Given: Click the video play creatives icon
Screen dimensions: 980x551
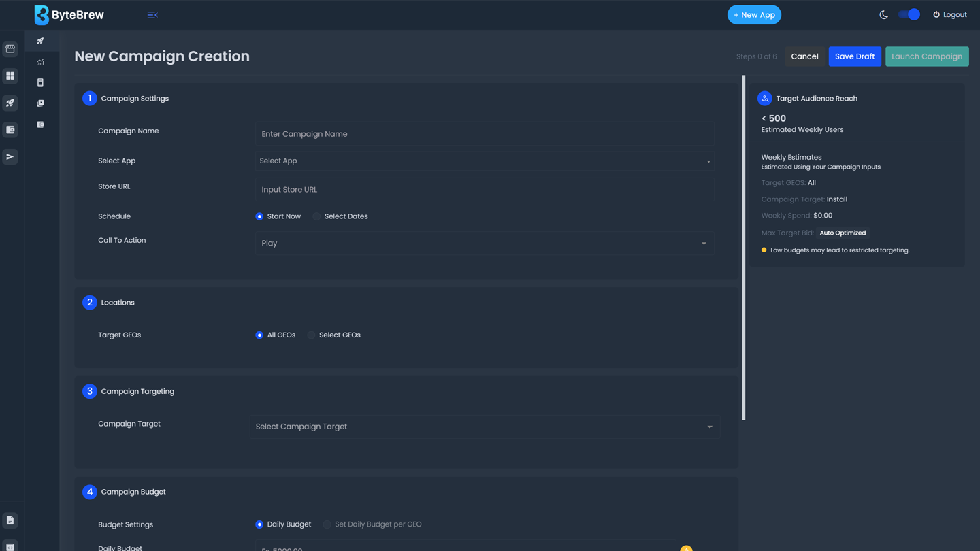Looking at the screenshot, I should (x=40, y=103).
